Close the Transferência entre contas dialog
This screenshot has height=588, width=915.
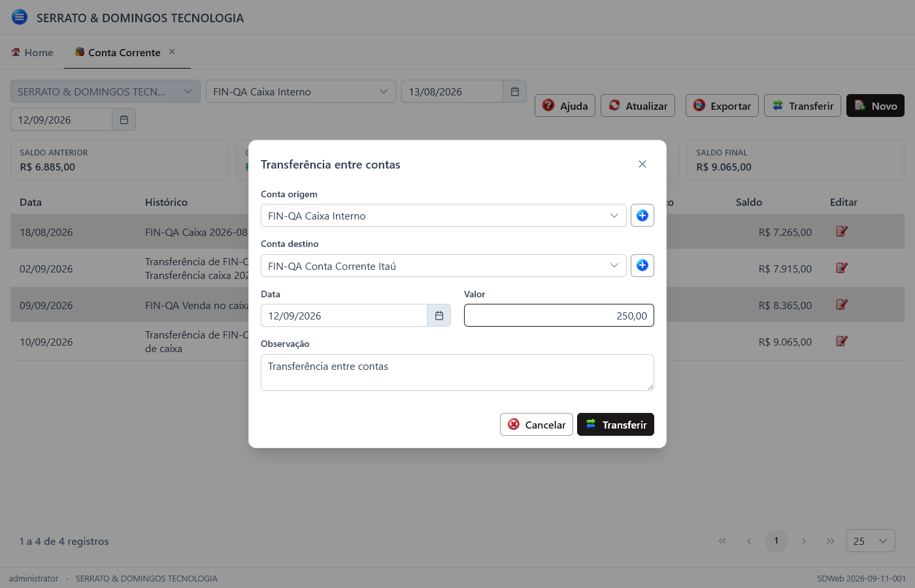(642, 164)
